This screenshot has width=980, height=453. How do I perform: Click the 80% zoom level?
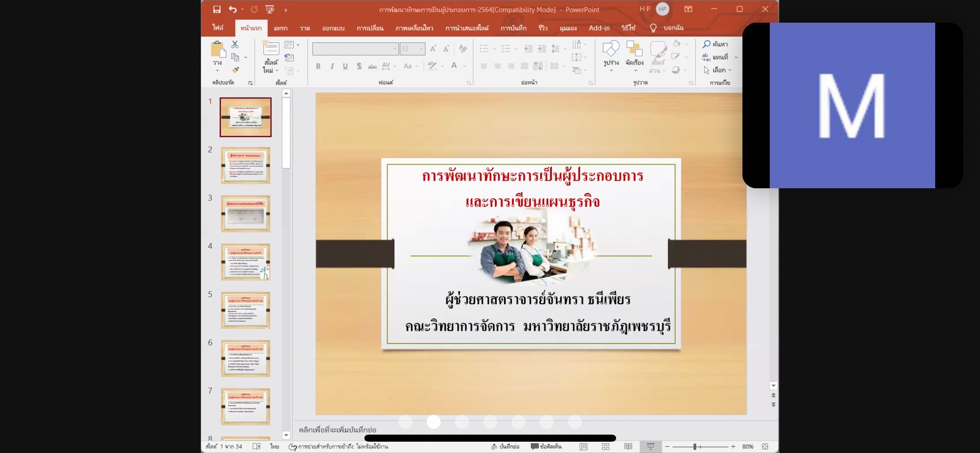tap(748, 446)
